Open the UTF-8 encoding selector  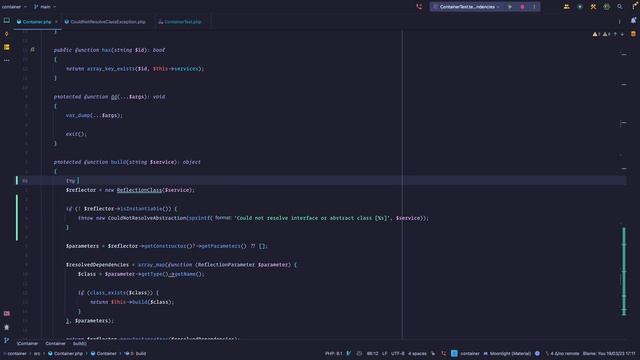(397, 354)
